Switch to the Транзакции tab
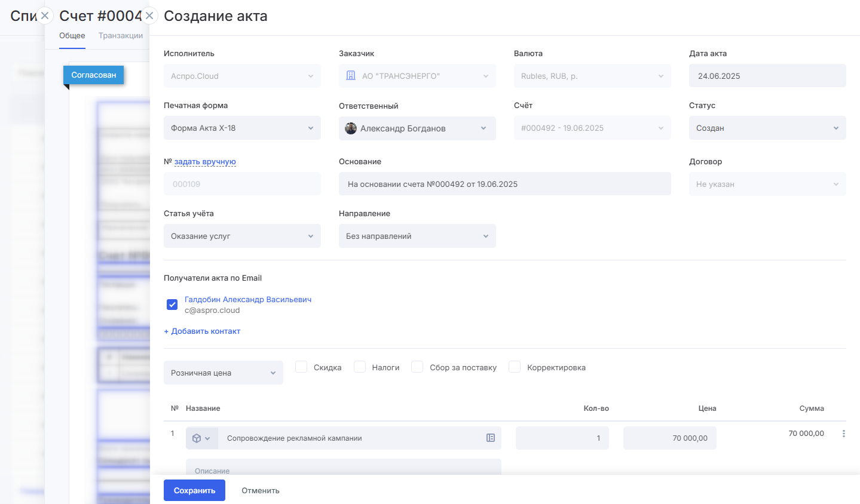 (x=121, y=36)
